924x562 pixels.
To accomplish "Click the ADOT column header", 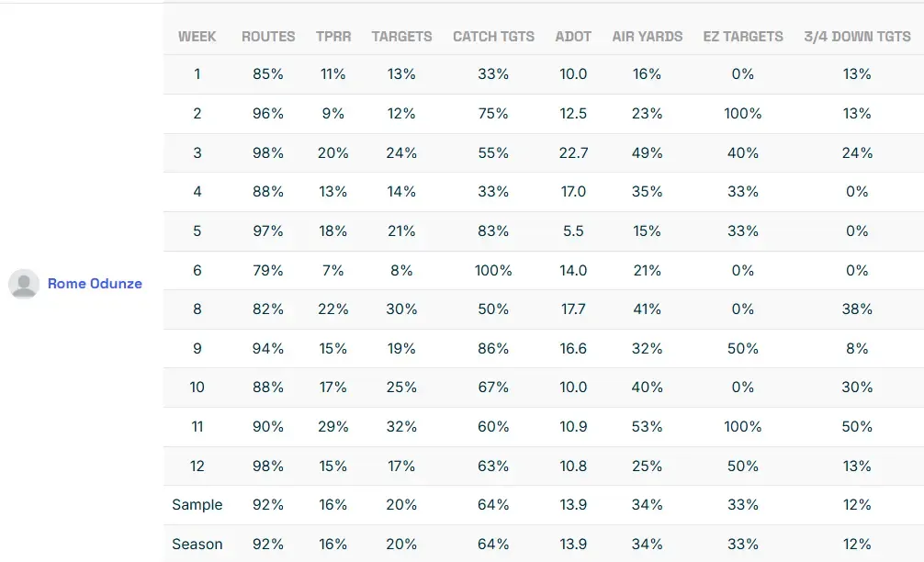I will pyautogui.click(x=573, y=37).
